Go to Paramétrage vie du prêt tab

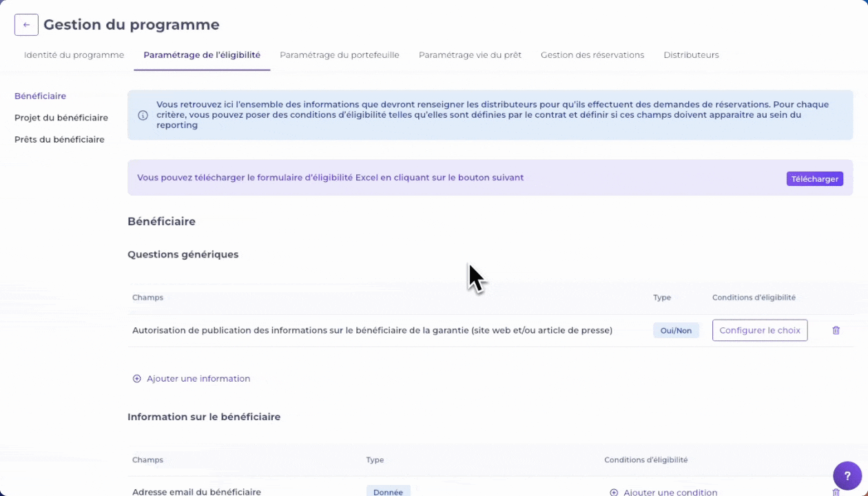(470, 55)
